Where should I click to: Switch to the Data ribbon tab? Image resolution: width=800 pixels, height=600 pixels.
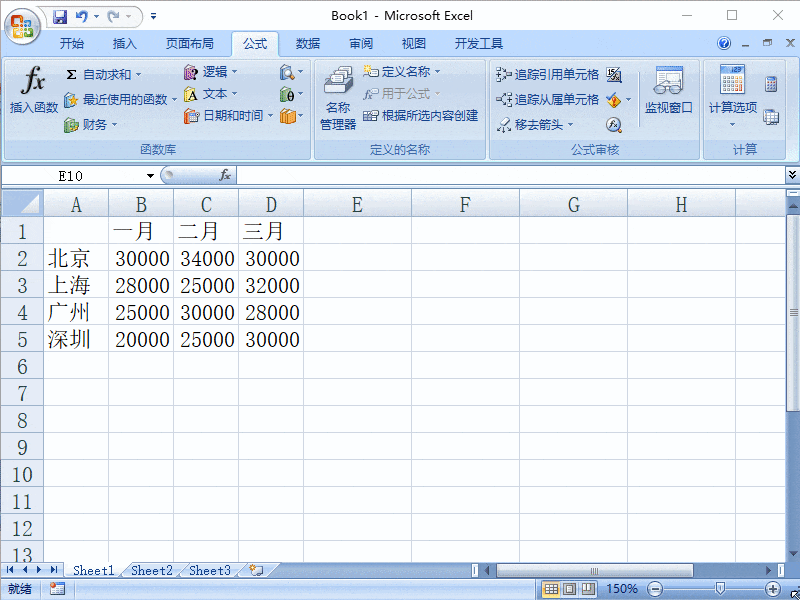pos(307,43)
